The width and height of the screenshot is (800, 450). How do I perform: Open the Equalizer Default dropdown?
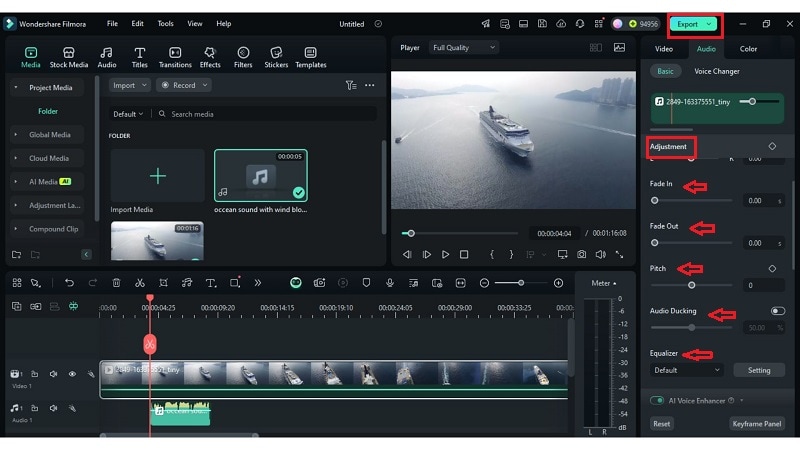(687, 370)
